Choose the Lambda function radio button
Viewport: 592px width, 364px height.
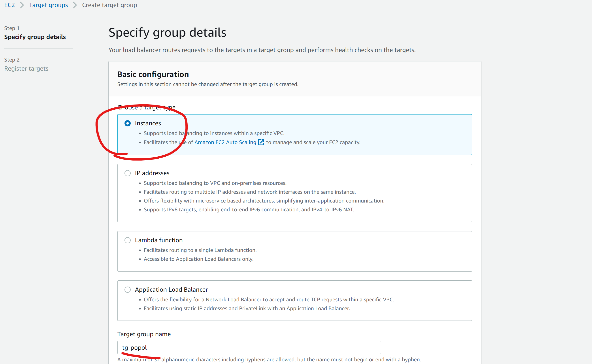tap(128, 240)
